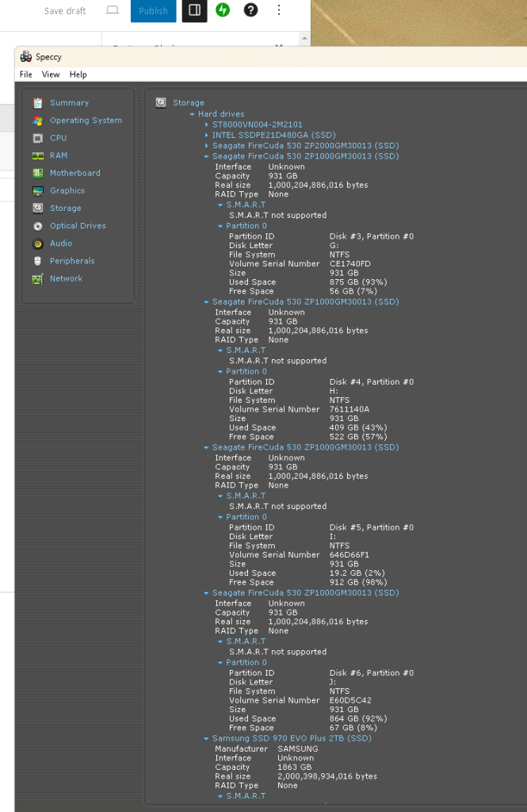Collapse S.M.A.R.T node under Samsung SSD

point(220,796)
